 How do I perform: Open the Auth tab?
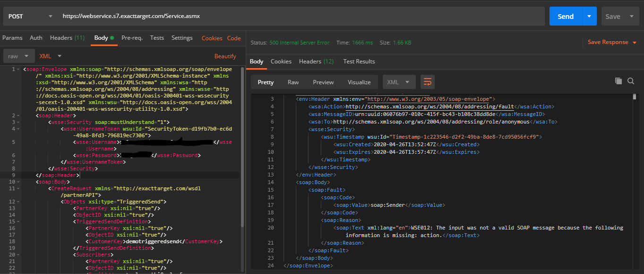pyautogui.click(x=36, y=38)
